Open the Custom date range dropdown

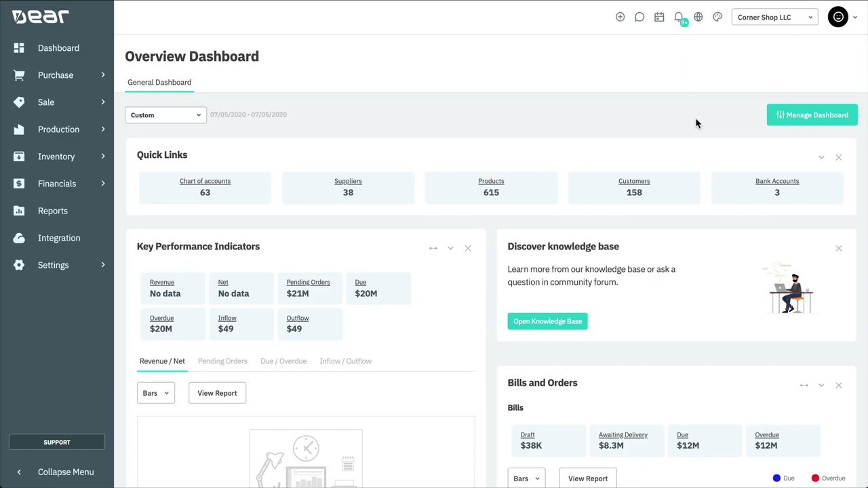(x=165, y=115)
